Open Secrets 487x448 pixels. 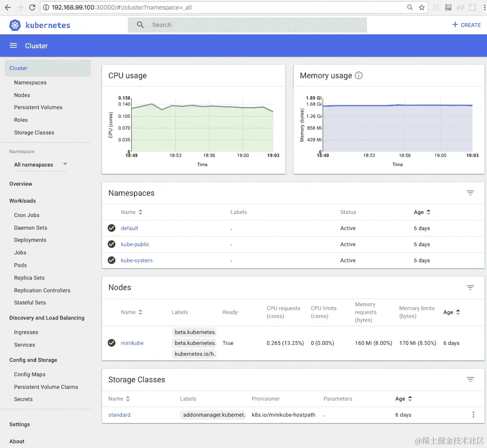23,399
